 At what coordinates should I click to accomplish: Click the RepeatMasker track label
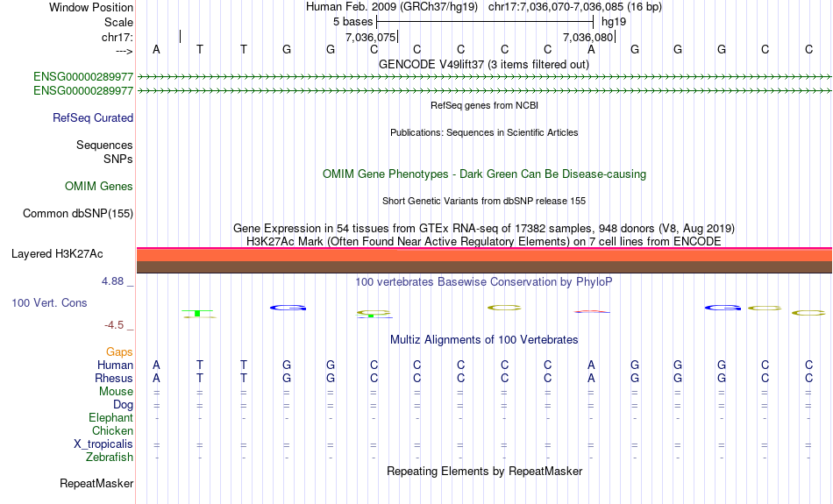point(96,483)
